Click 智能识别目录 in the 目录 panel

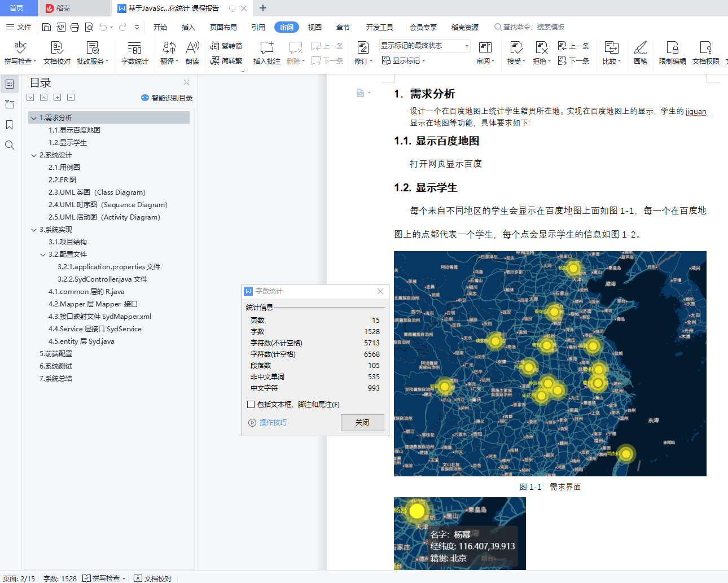tap(167, 98)
